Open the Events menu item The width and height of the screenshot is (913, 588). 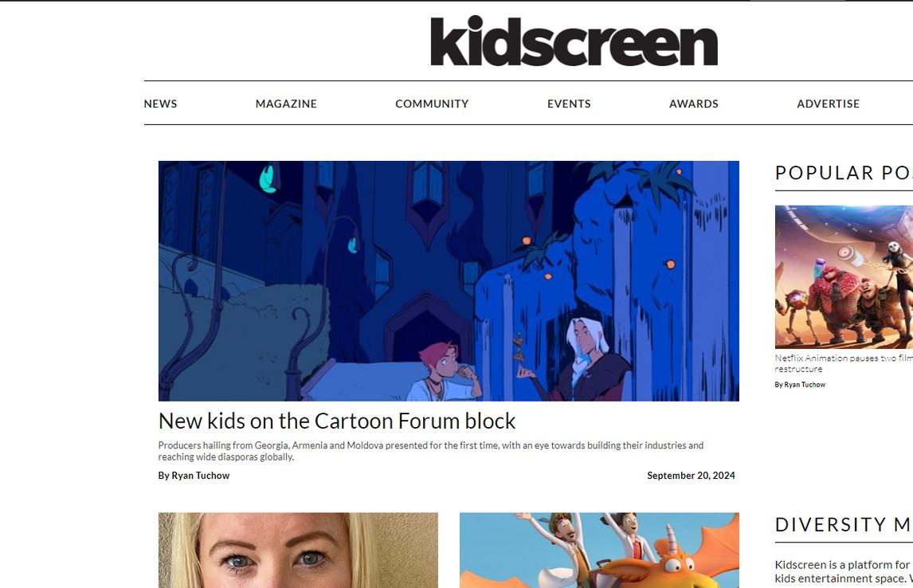click(569, 104)
